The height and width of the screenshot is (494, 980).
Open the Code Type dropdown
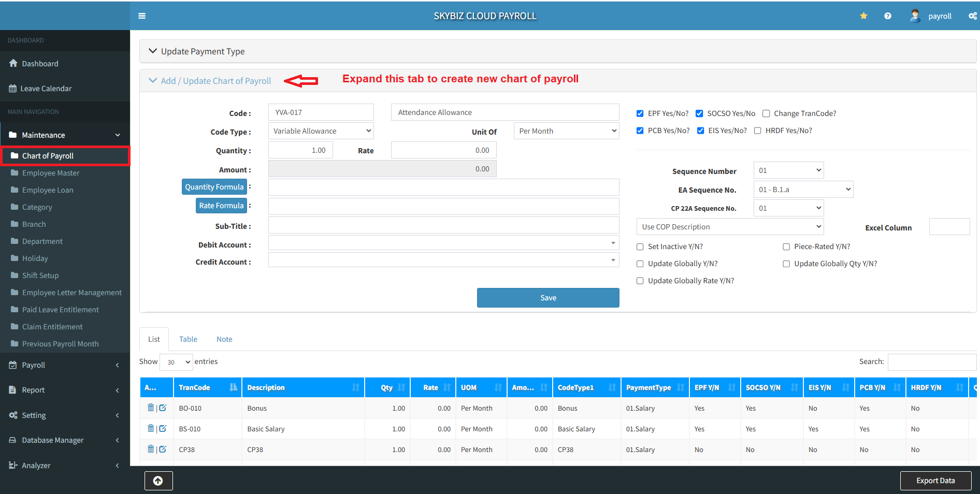(x=321, y=131)
